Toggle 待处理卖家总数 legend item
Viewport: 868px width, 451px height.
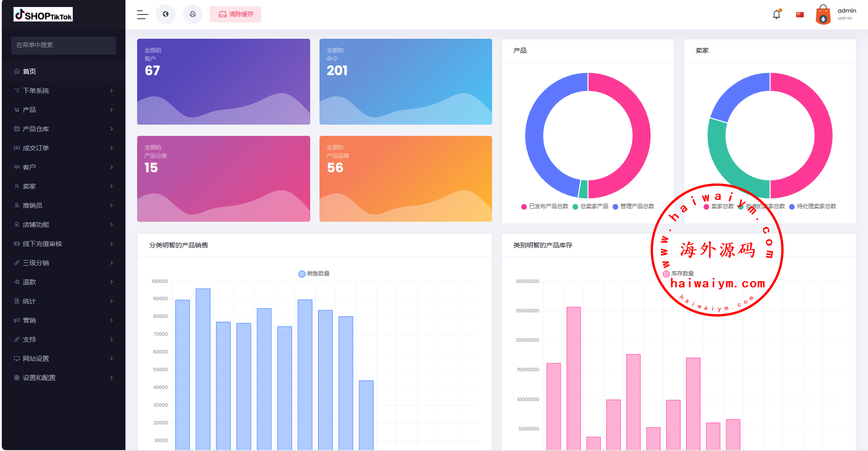[812, 206]
